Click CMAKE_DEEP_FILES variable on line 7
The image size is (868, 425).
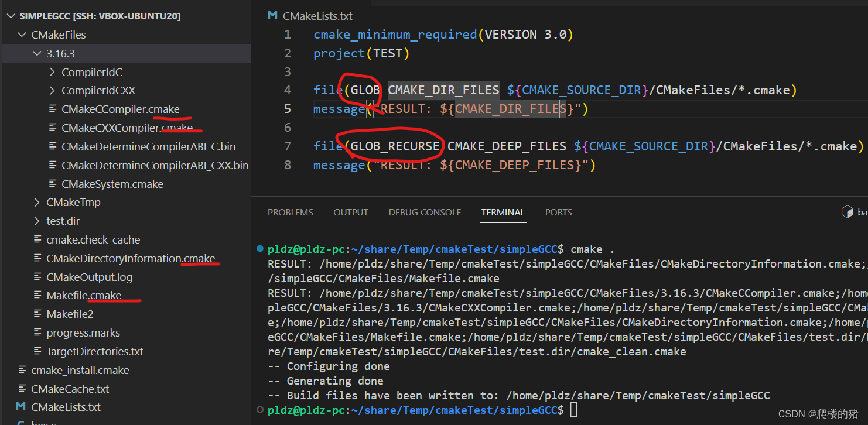[507, 146]
